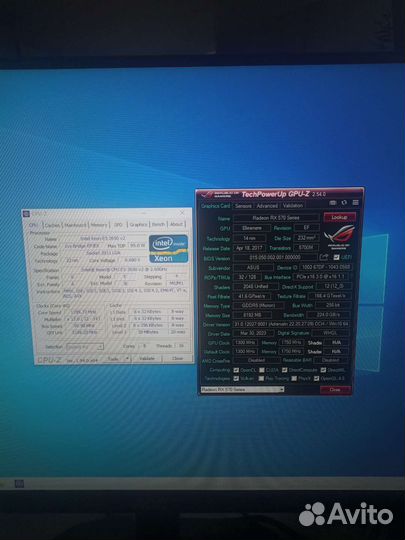Click the Driver Date Mar 30, 2023 field
405x540 pixels.
[253, 333]
